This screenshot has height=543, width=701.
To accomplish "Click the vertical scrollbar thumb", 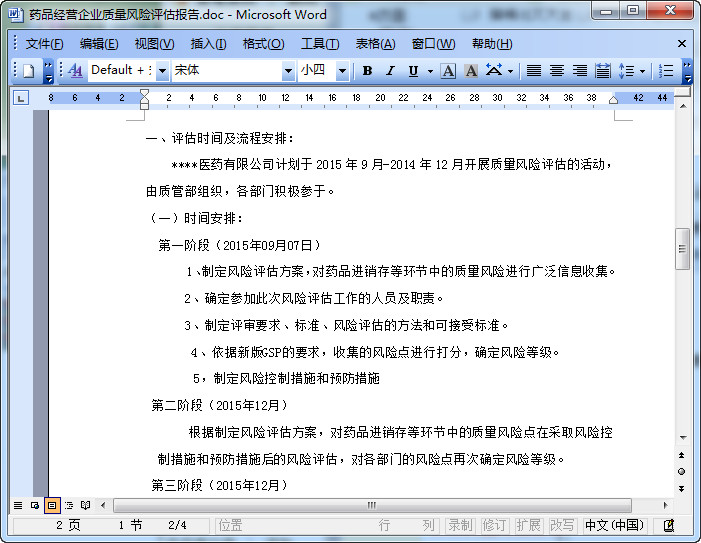I will point(682,249).
